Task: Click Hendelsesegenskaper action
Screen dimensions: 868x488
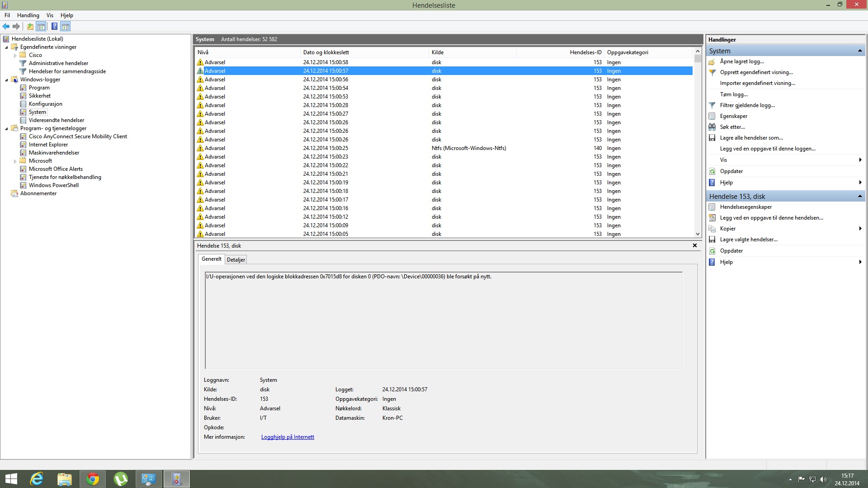Action: click(746, 207)
